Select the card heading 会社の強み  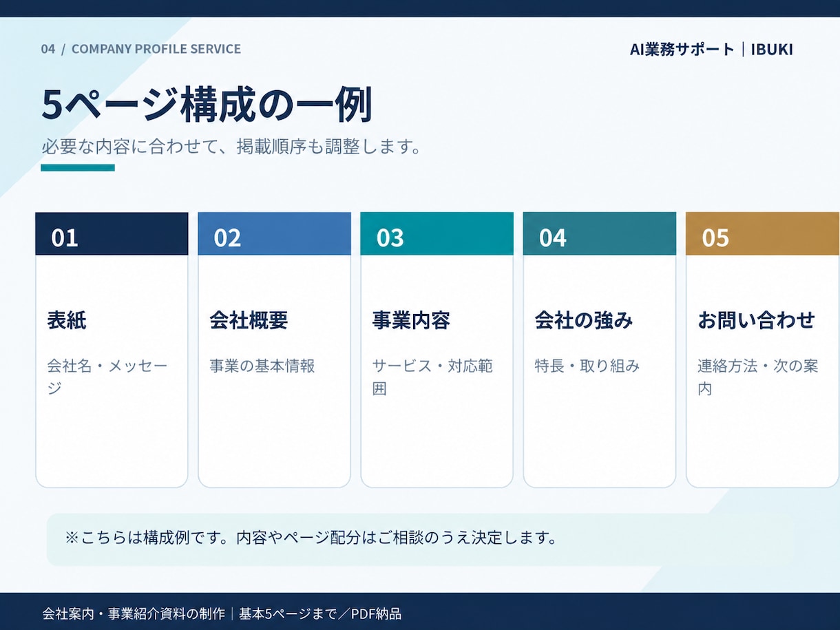[x=584, y=320]
